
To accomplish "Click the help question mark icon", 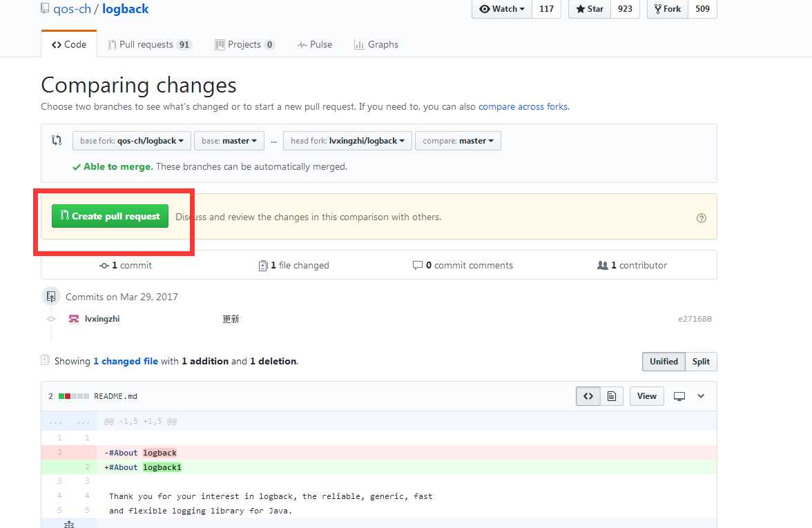I will 702,218.
